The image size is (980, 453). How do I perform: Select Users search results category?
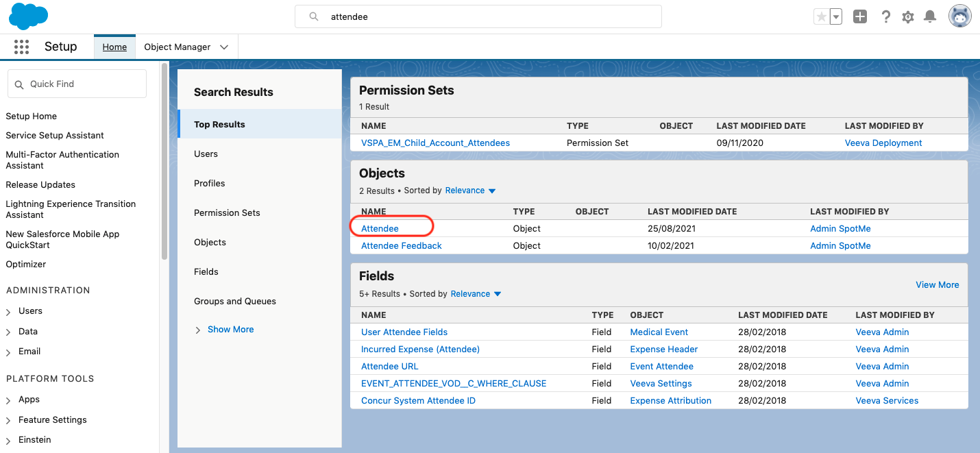[206, 154]
